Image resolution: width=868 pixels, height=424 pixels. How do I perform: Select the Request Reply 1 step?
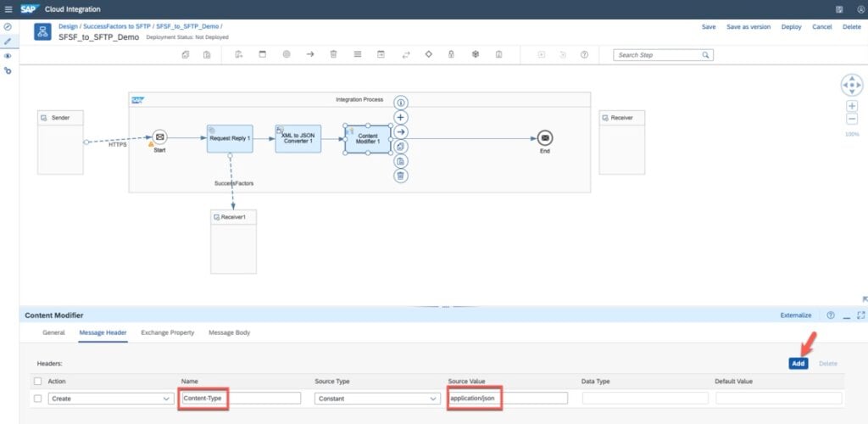230,139
